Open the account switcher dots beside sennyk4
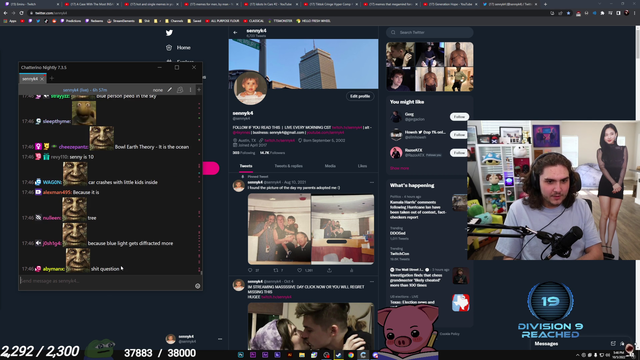The width and height of the screenshot is (640, 360). [x=220, y=339]
